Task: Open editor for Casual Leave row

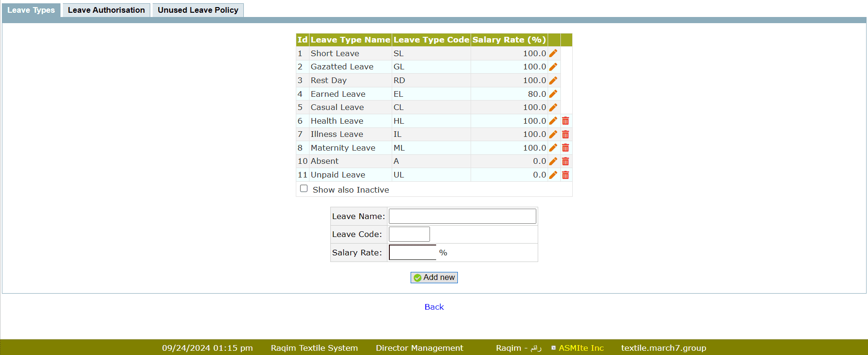Action: point(553,108)
